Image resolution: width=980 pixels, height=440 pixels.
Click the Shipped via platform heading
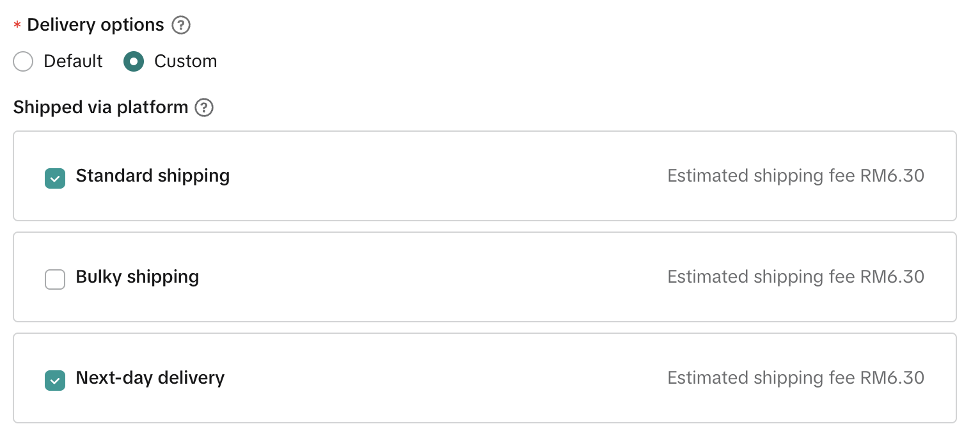(x=100, y=107)
